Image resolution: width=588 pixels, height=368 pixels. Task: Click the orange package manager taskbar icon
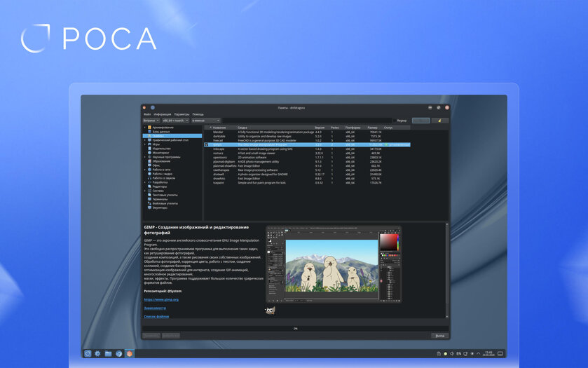point(130,353)
